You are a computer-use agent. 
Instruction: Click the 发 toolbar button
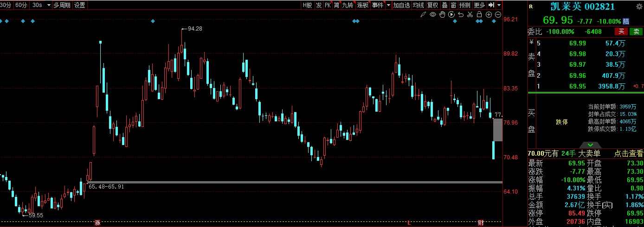(319, 5)
